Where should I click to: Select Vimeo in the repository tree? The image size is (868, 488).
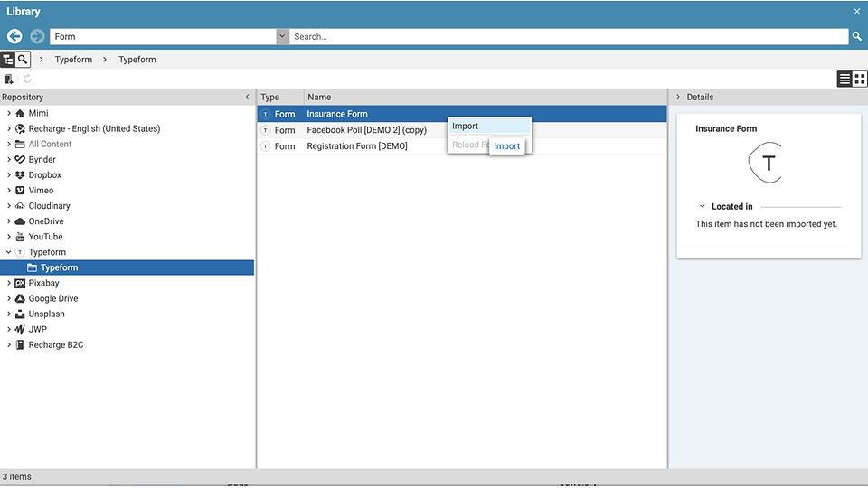[x=41, y=191]
